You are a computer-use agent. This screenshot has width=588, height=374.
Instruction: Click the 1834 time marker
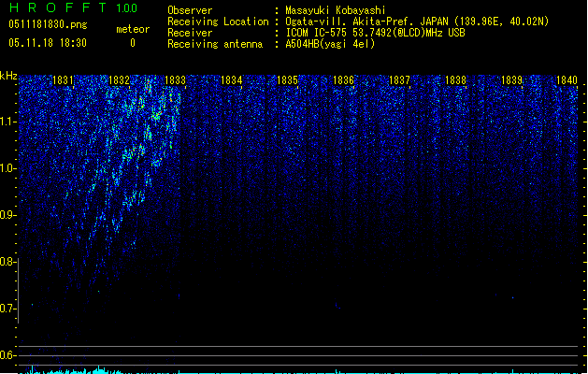232,80
